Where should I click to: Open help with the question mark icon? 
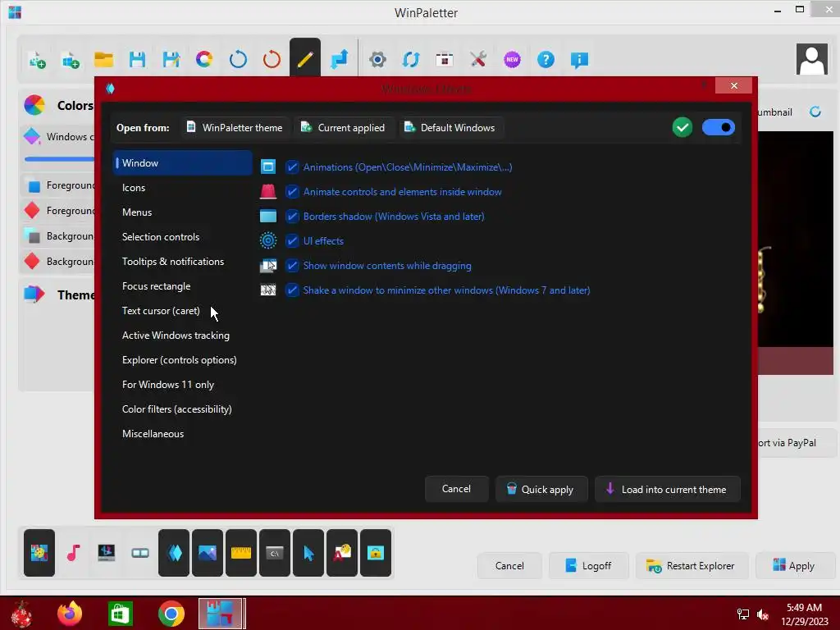(x=546, y=59)
